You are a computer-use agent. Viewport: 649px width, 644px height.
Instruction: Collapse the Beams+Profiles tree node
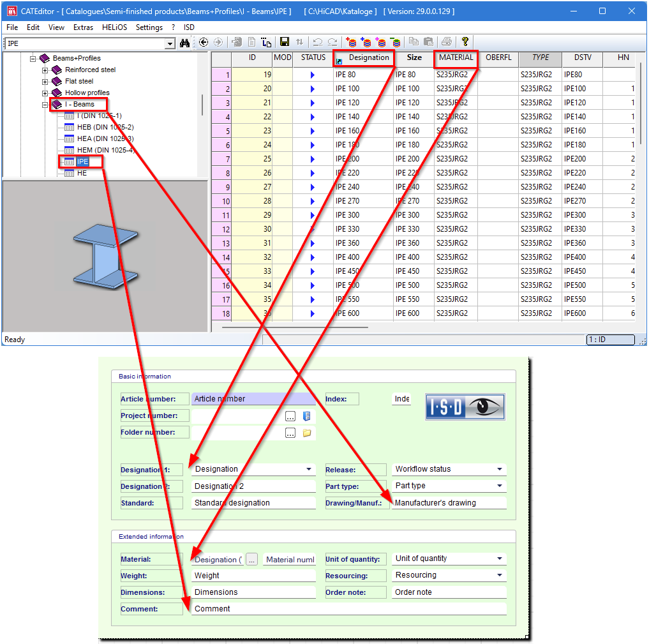[33, 59]
